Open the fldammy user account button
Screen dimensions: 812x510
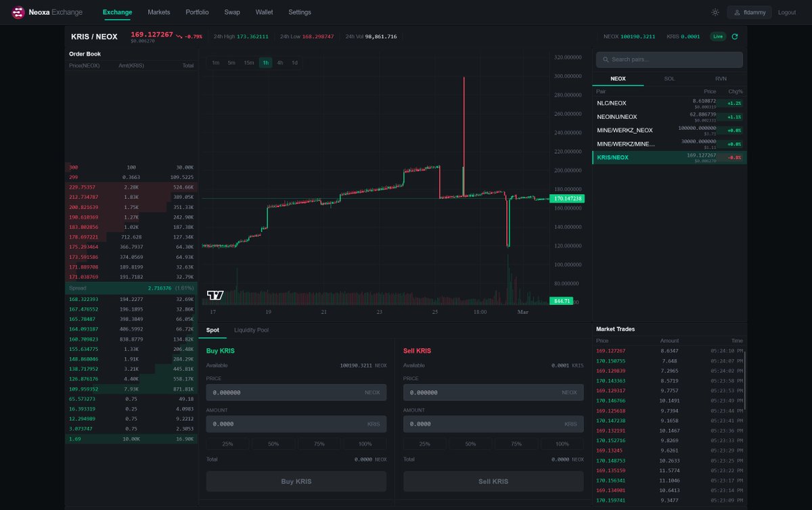click(x=749, y=12)
